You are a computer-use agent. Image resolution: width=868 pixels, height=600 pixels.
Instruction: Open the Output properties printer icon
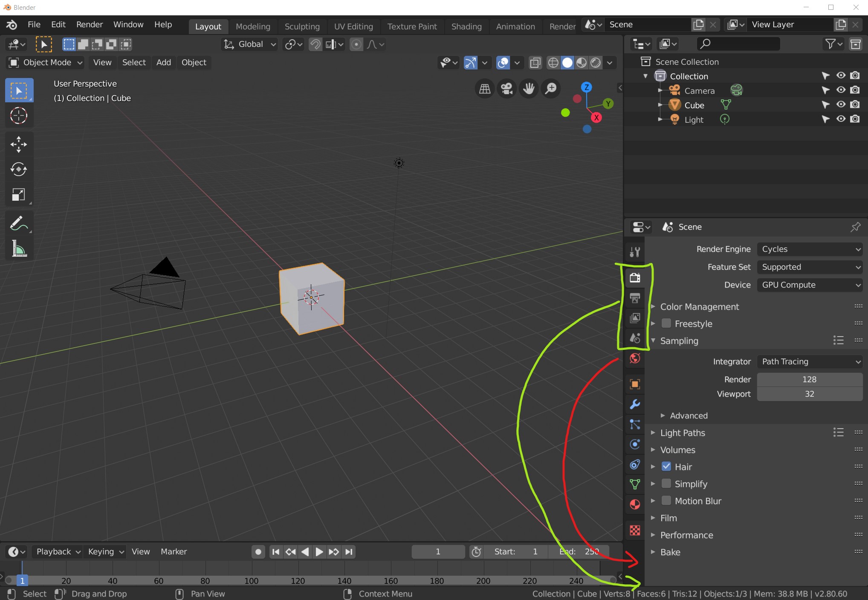coord(635,298)
